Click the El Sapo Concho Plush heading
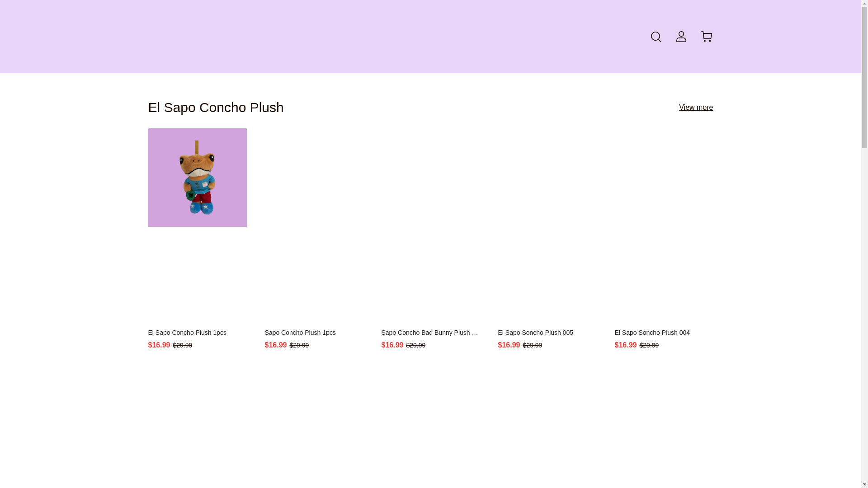Viewport: 868px width, 488px height. point(216,108)
